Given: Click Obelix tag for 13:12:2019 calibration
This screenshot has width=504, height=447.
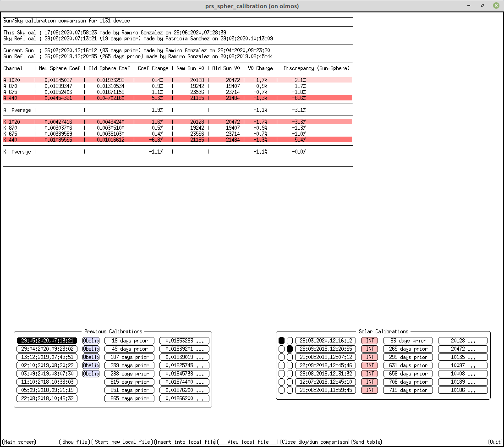Looking at the screenshot, I should click(x=91, y=357).
